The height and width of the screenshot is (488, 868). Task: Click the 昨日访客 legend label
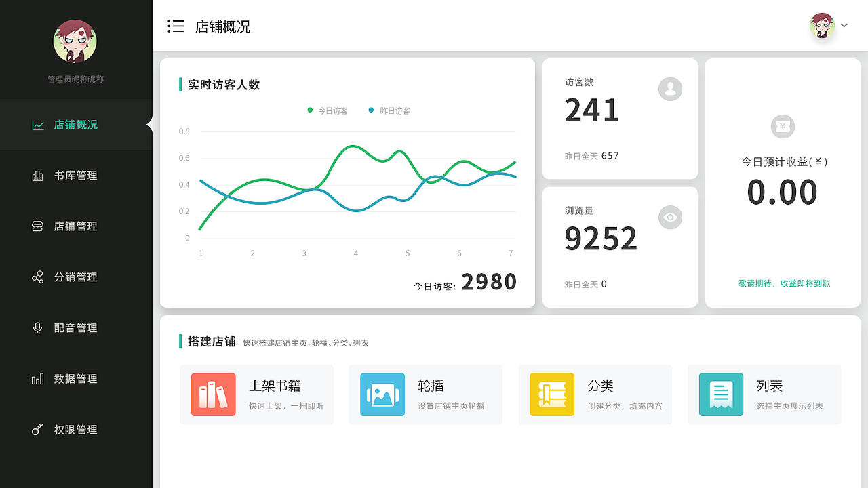(x=395, y=110)
